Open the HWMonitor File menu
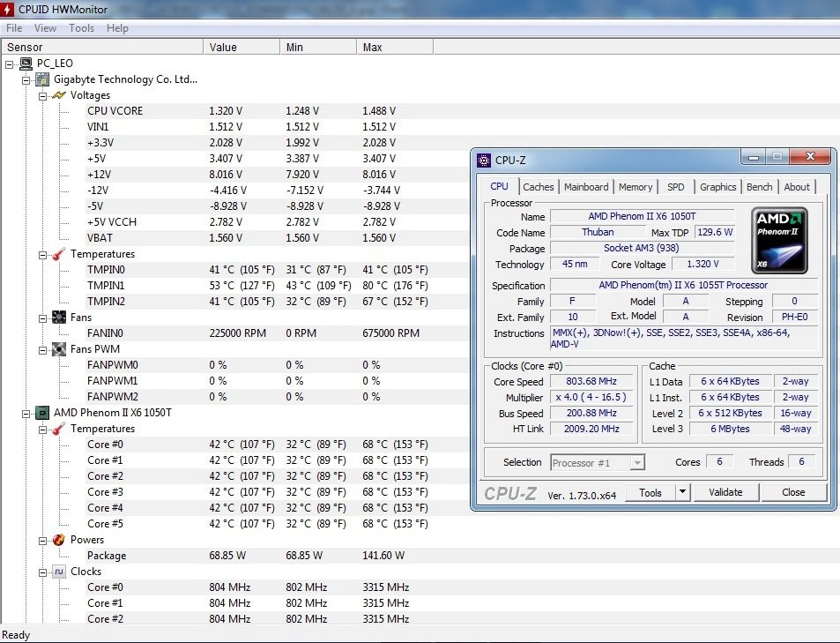This screenshot has height=643, width=840. click(x=14, y=28)
